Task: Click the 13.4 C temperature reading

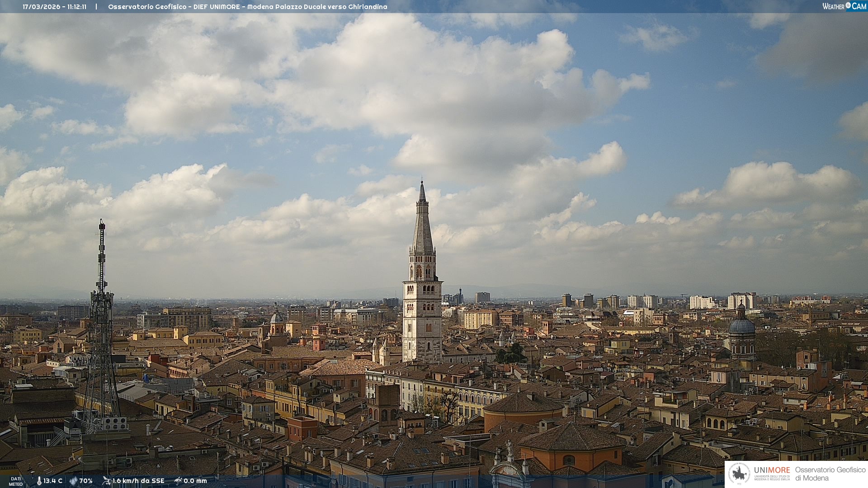Action: [53, 481]
